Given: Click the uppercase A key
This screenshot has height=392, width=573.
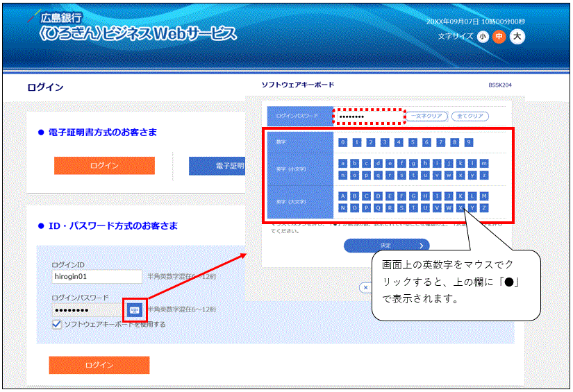Looking at the screenshot, I should (343, 196).
